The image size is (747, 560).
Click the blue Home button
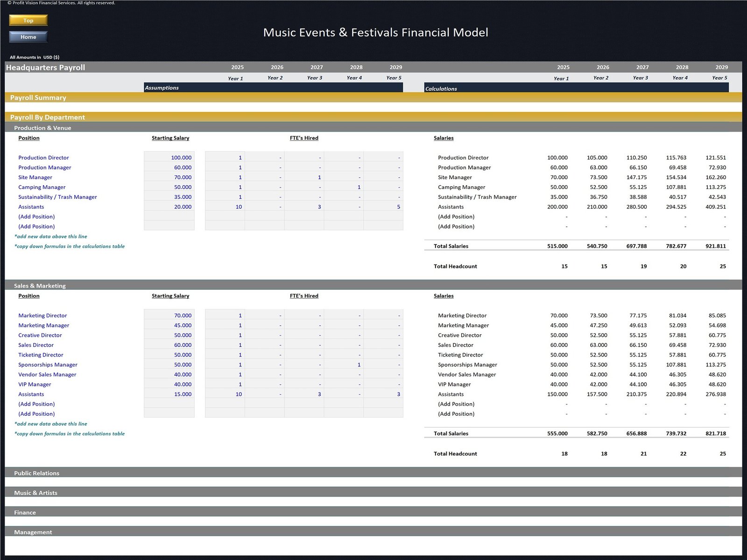click(x=28, y=37)
